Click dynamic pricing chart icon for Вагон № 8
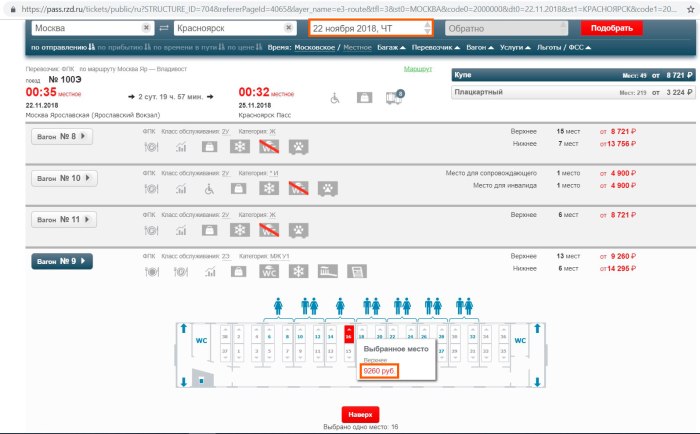This screenshot has height=434, width=700. point(181,146)
